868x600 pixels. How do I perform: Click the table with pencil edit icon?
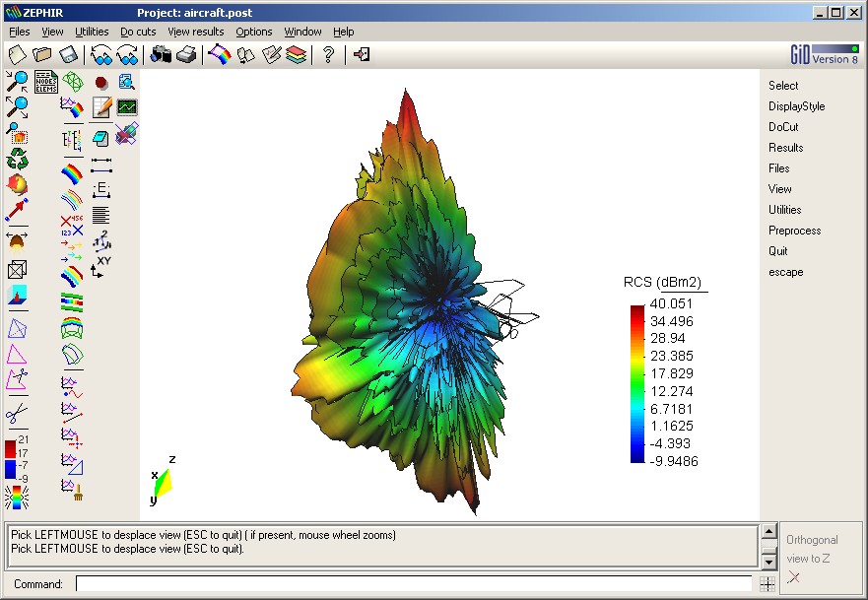(101, 107)
